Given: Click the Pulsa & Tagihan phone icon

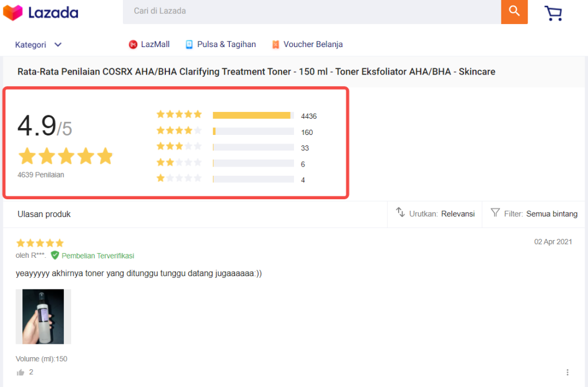Looking at the screenshot, I should pos(189,45).
